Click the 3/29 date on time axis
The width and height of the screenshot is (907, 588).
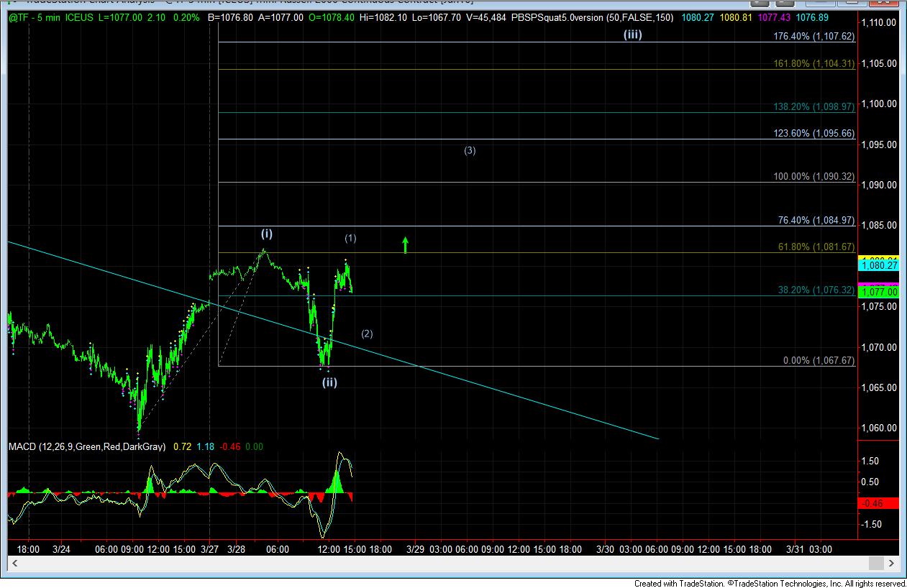[415, 549]
